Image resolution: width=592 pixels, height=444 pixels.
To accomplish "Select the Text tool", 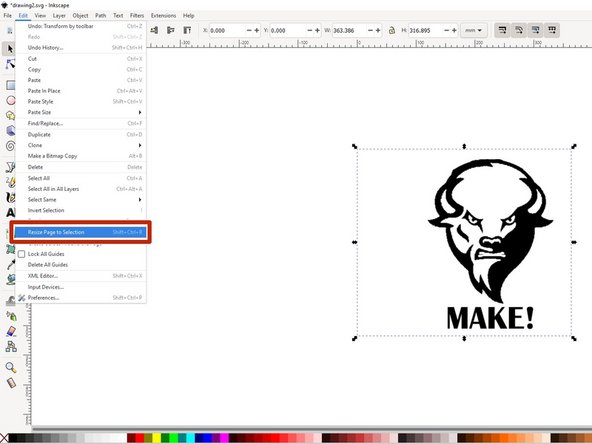I will pos(10,213).
